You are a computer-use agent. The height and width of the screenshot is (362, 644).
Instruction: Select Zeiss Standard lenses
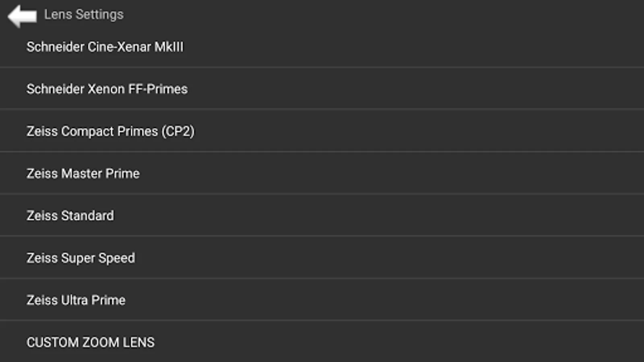(70, 216)
